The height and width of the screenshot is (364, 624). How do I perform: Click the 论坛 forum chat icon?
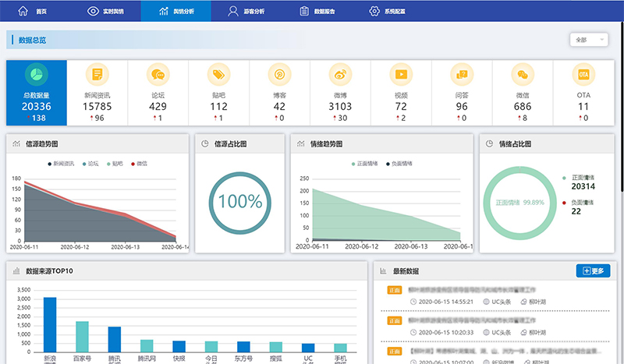[158, 74]
